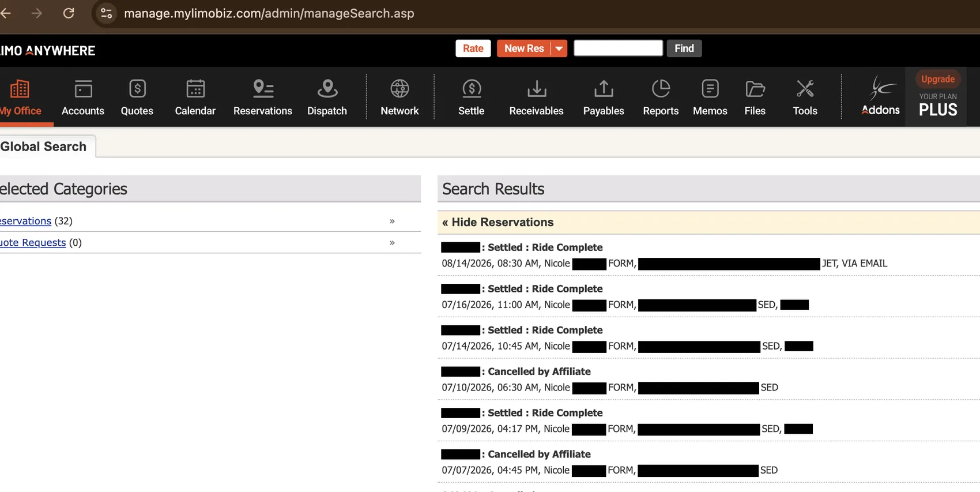Expand the New Res dropdown arrow

click(x=559, y=48)
